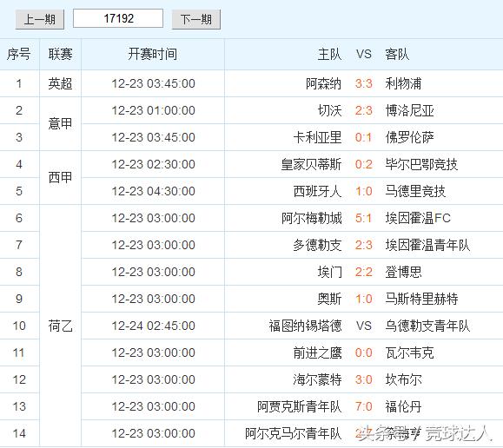Click home team 前进之鹰
The width and height of the screenshot is (503, 448).
(317, 353)
